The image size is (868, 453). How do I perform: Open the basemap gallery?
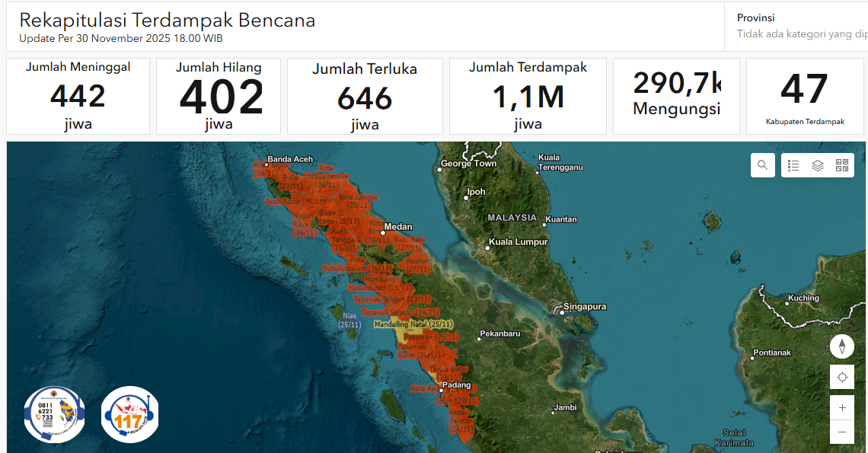click(841, 164)
